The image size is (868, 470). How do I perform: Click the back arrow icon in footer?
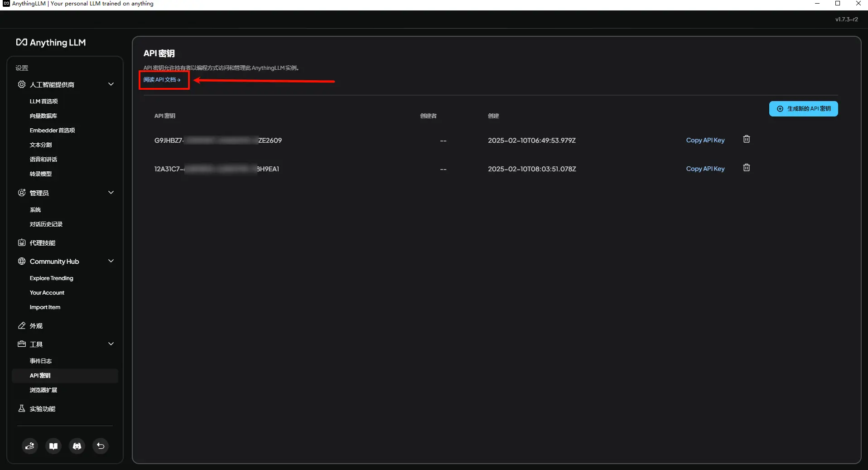(101, 446)
